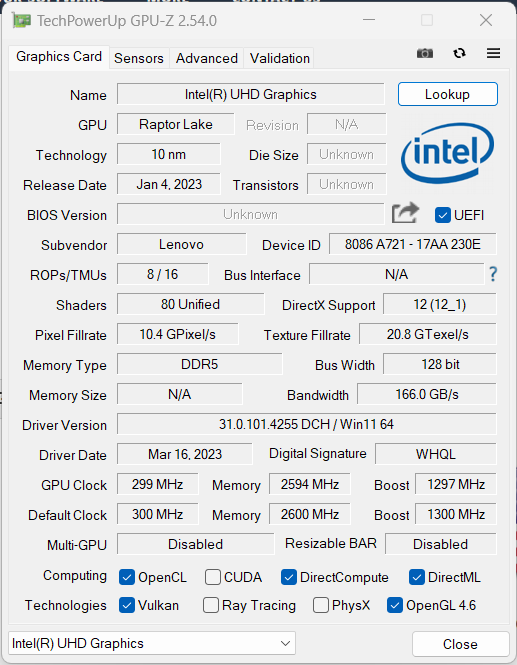Toggle the Vulkan checkbox
517x665 pixels.
(x=127, y=605)
